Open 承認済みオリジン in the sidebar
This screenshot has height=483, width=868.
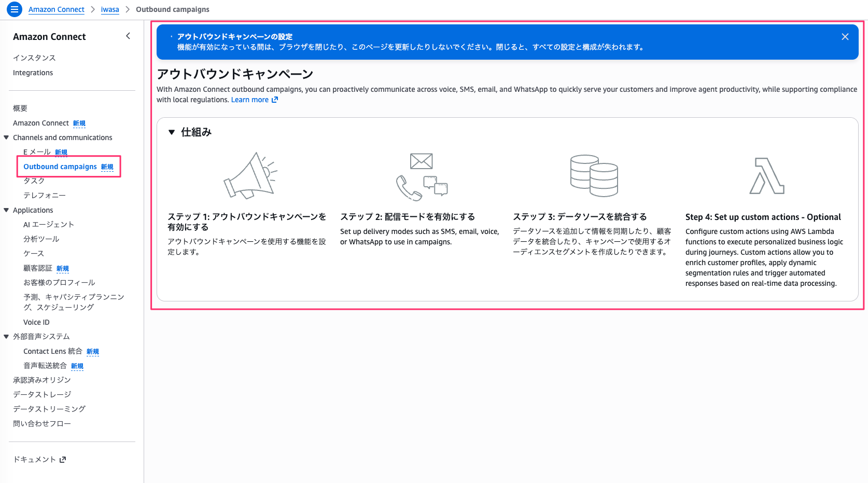pos(42,380)
